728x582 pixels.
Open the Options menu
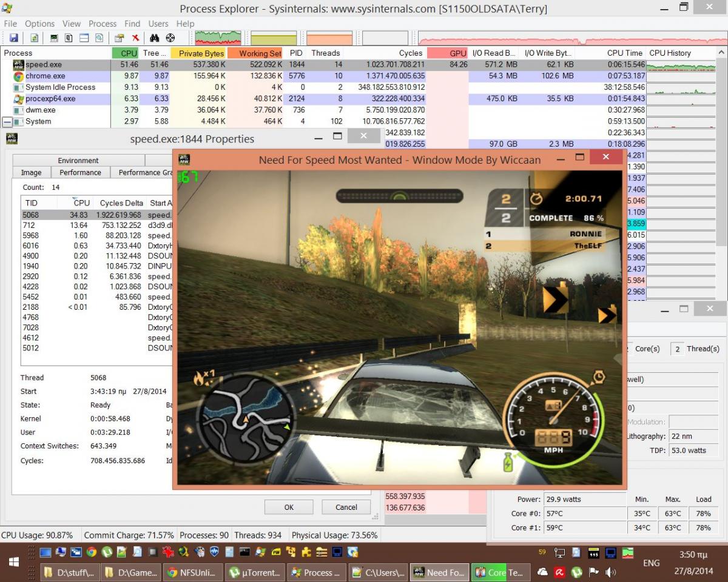[x=39, y=24]
